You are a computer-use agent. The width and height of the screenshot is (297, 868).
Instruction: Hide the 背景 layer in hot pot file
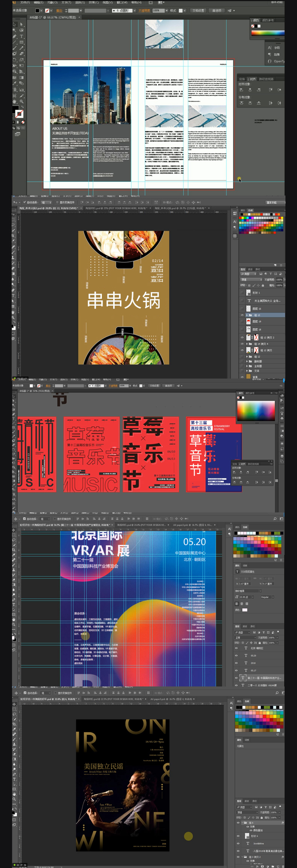coord(242,377)
